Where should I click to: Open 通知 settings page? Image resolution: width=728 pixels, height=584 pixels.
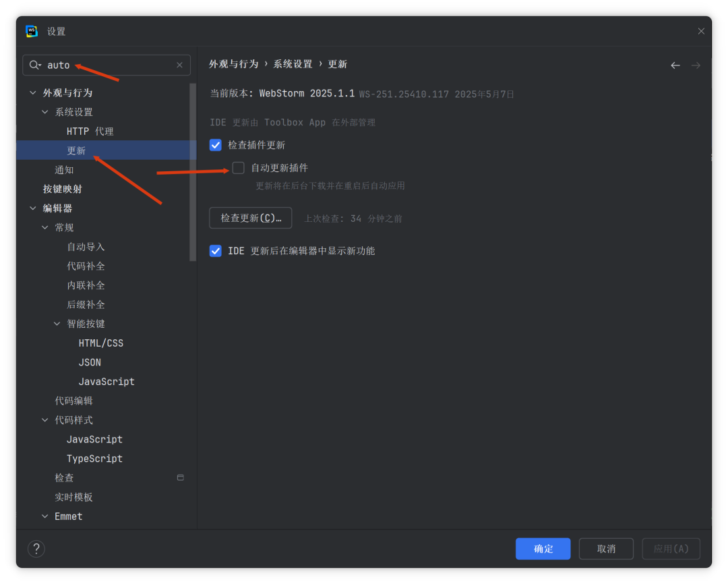coord(64,170)
